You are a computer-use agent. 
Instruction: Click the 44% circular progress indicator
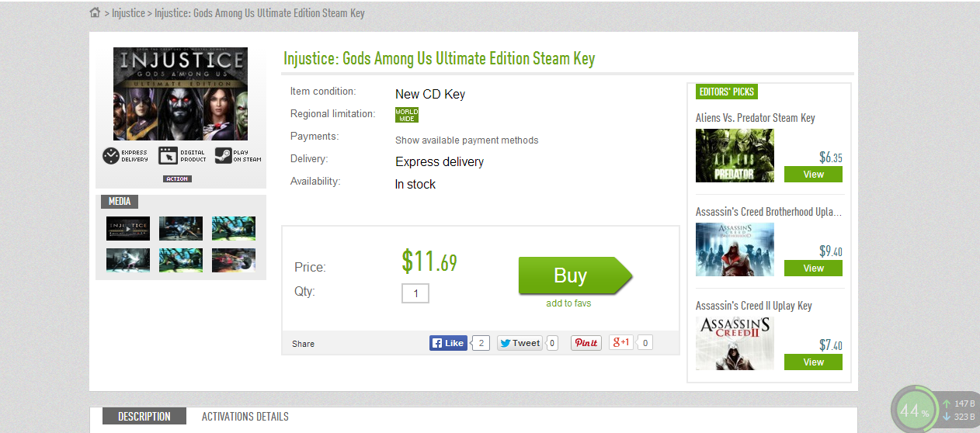915,410
